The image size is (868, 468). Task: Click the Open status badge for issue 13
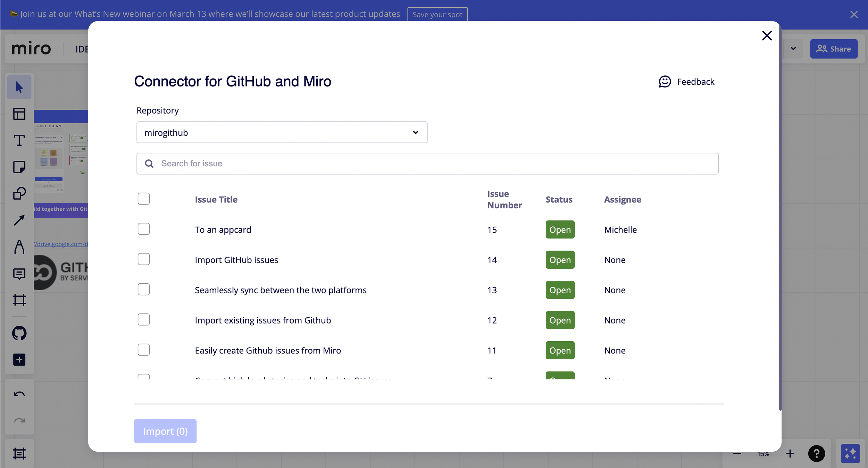point(560,290)
